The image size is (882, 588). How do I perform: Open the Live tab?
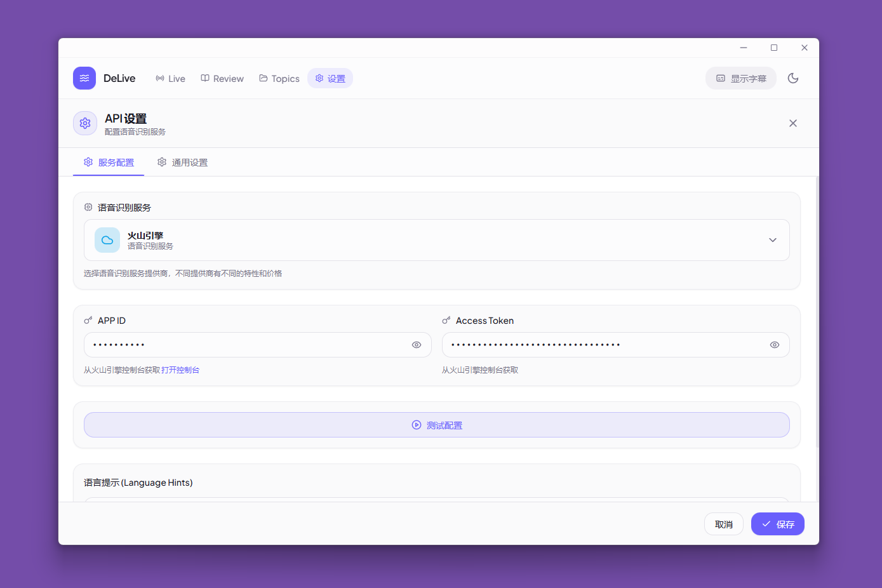(170, 78)
